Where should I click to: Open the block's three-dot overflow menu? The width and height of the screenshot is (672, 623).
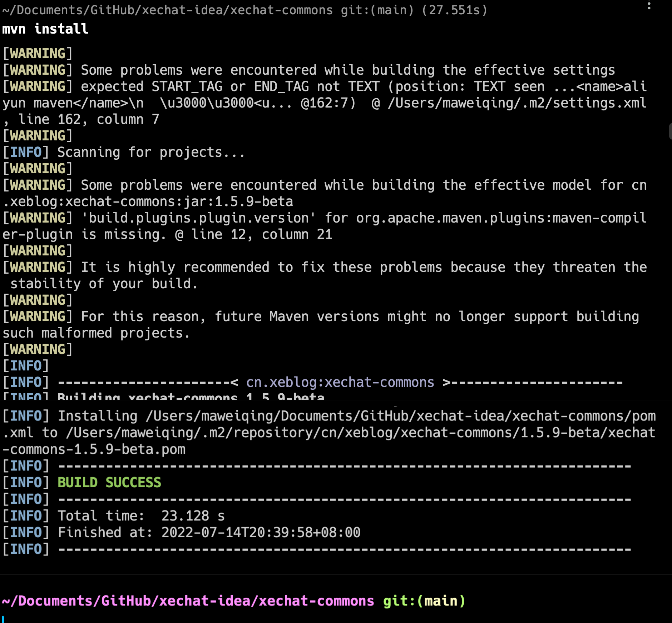649,5
